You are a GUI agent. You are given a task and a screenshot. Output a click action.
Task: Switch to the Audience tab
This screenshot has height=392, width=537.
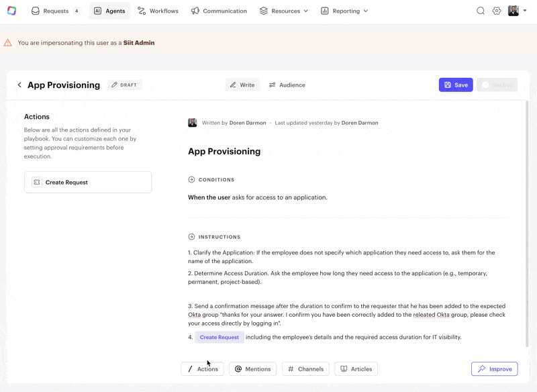coord(287,85)
